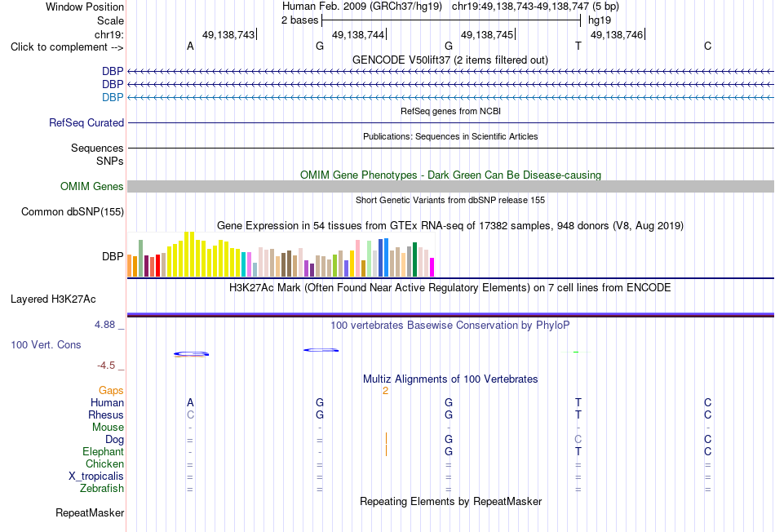Click the cyan bar in GTEx chart

243,264
